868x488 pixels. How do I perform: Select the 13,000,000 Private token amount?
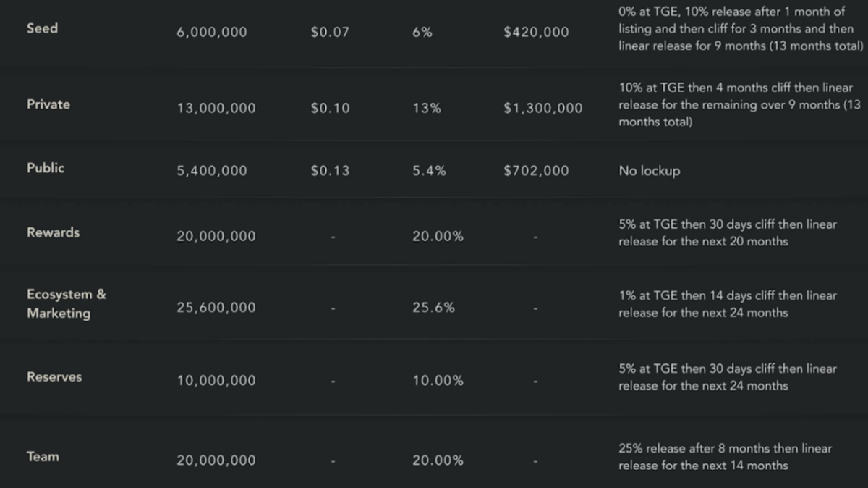click(x=216, y=109)
